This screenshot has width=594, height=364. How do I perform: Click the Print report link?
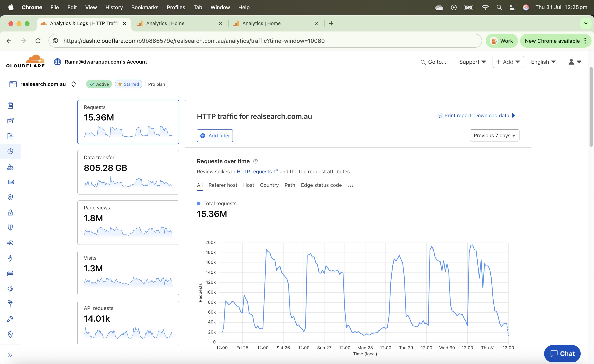tap(458, 116)
